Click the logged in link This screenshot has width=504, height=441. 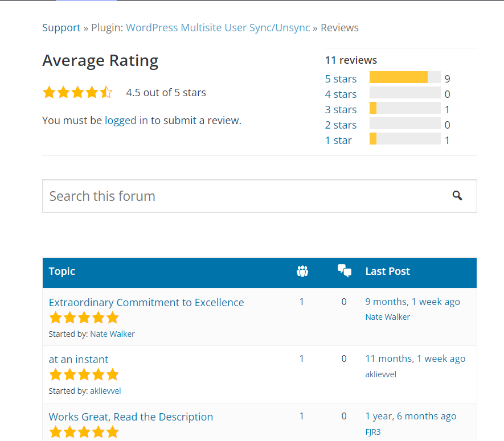point(126,121)
